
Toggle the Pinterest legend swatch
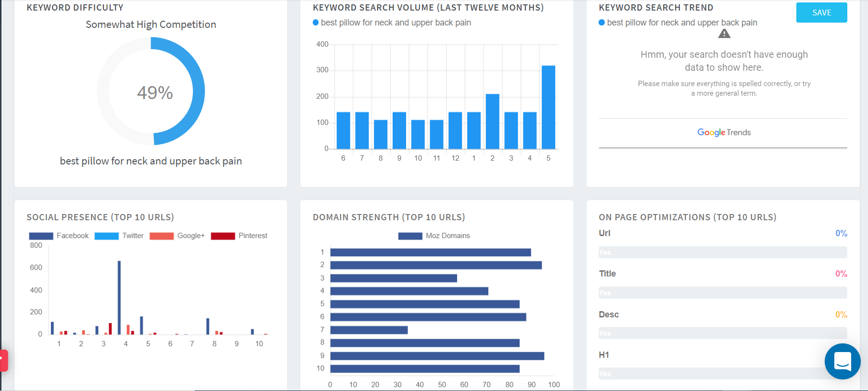(x=223, y=236)
